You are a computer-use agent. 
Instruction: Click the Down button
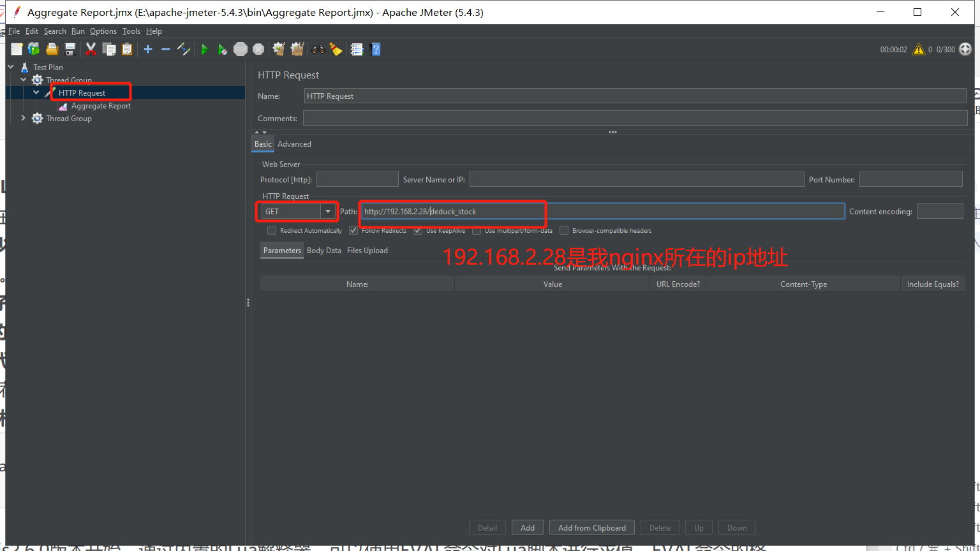point(737,527)
